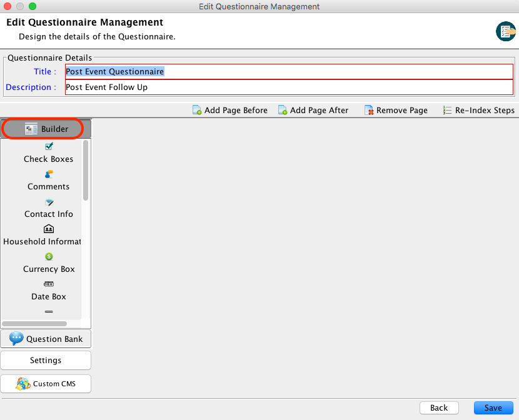Click Add Page Before label
Screen dimensions: 519x420
(x=236, y=110)
